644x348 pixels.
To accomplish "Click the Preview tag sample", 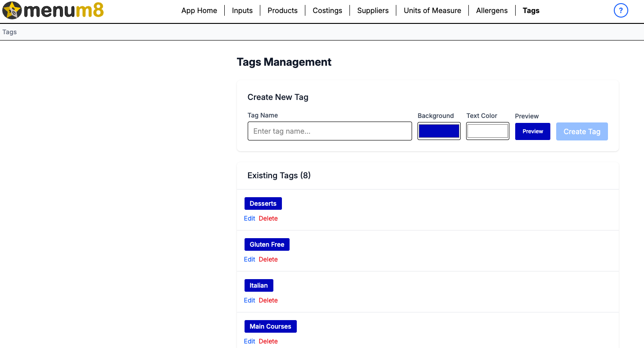I will (x=533, y=131).
